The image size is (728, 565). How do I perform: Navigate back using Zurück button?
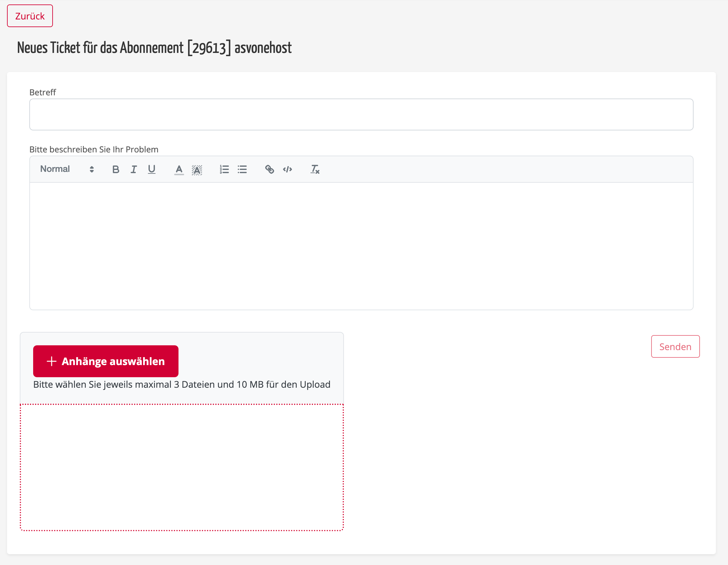tap(30, 16)
